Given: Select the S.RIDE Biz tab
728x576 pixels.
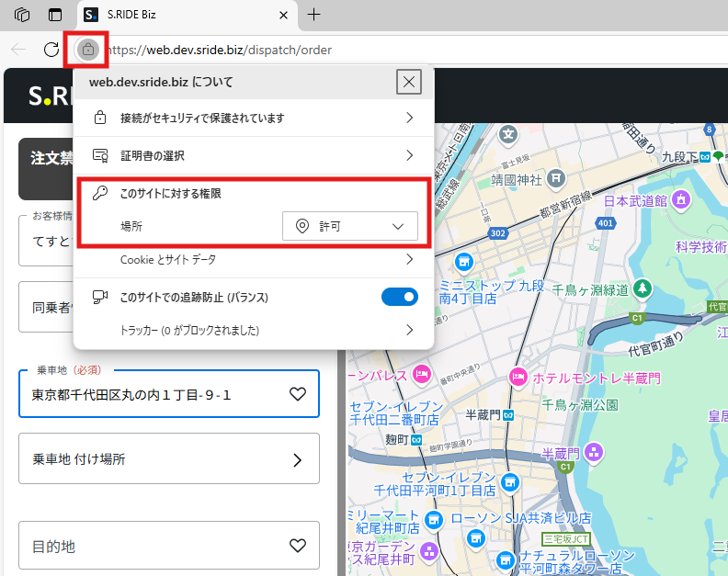Looking at the screenshot, I should pos(186,15).
